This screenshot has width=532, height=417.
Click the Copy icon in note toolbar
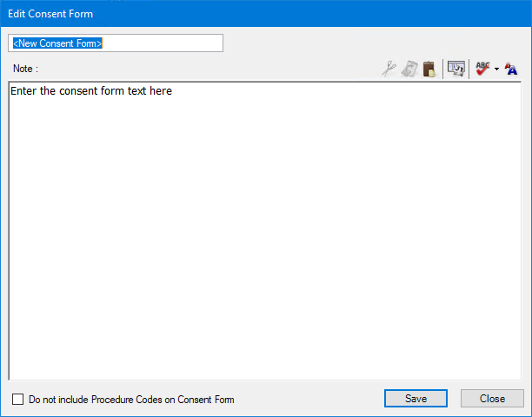[x=409, y=69]
